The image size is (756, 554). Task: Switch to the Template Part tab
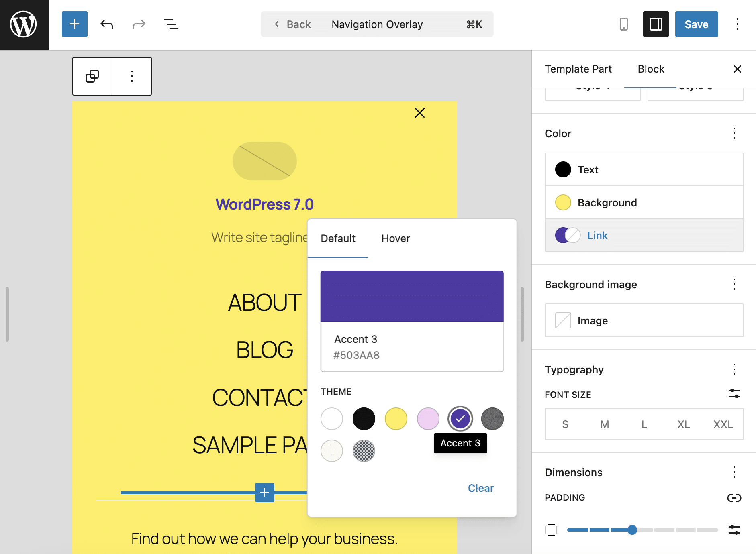click(x=578, y=69)
